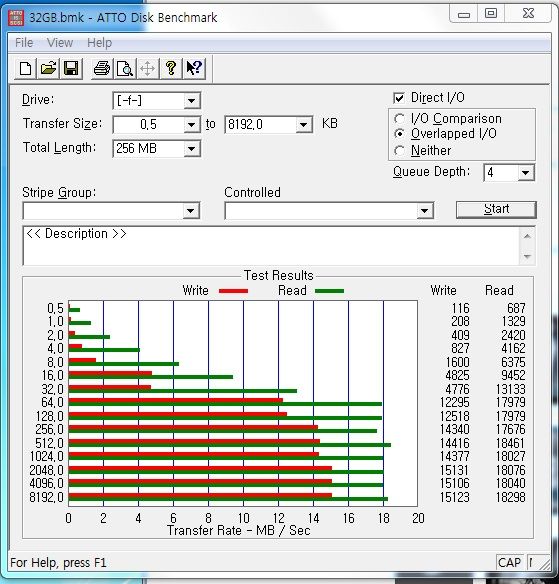Click the Description scrollbar down arrow
This screenshot has height=584, width=559.
point(527,256)
